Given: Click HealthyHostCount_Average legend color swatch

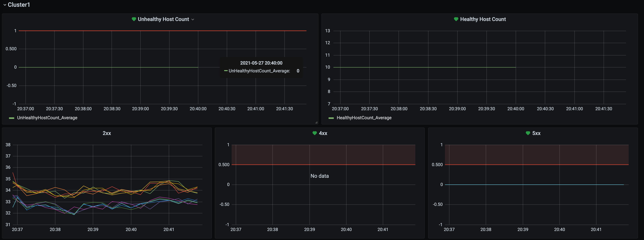Looking at the screenshot, I should point(331,118).
